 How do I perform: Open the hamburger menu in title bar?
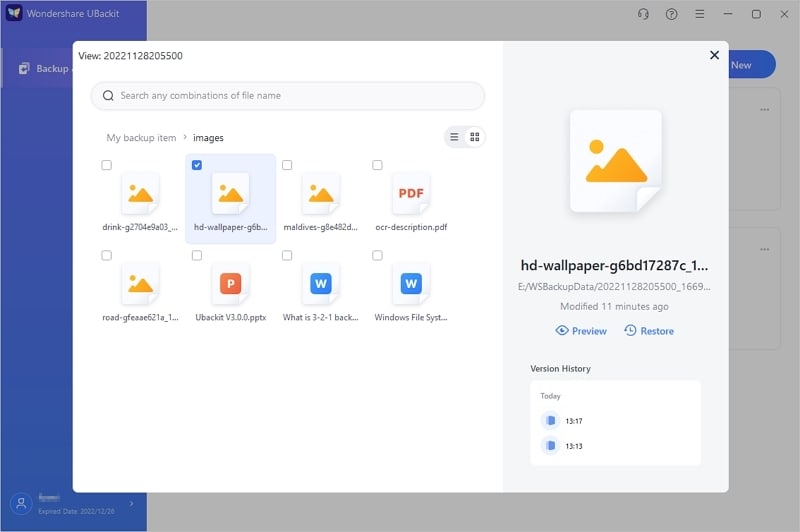[x=700, y=14]
